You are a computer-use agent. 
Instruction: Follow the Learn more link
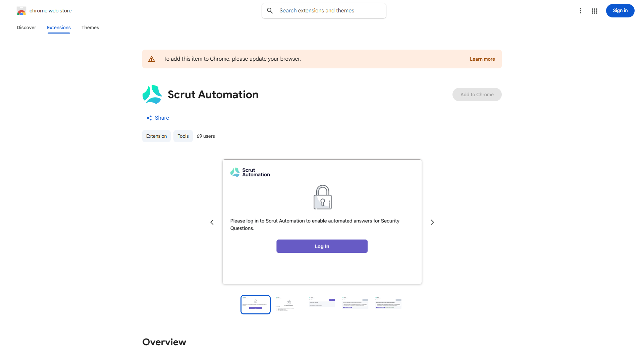482,59
